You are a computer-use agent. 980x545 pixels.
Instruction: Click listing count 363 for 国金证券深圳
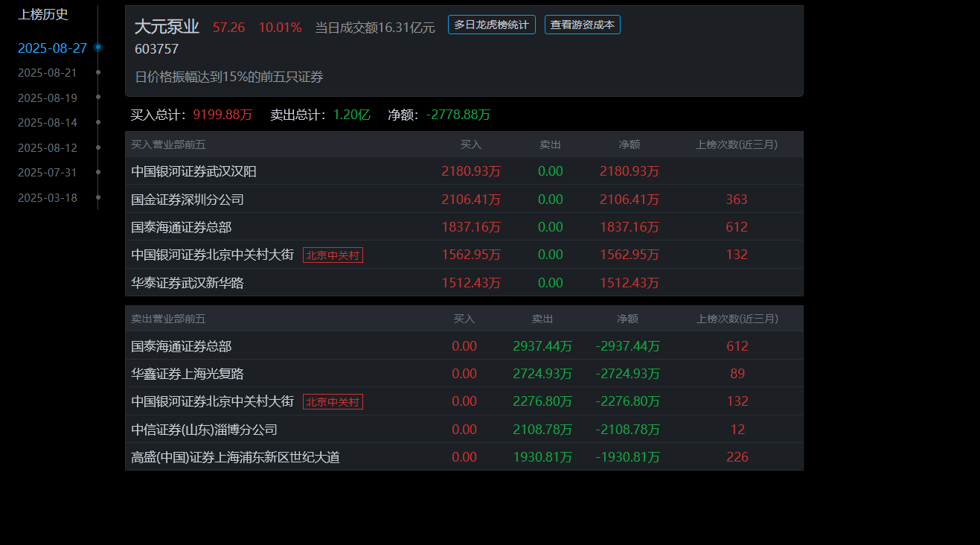737,200
